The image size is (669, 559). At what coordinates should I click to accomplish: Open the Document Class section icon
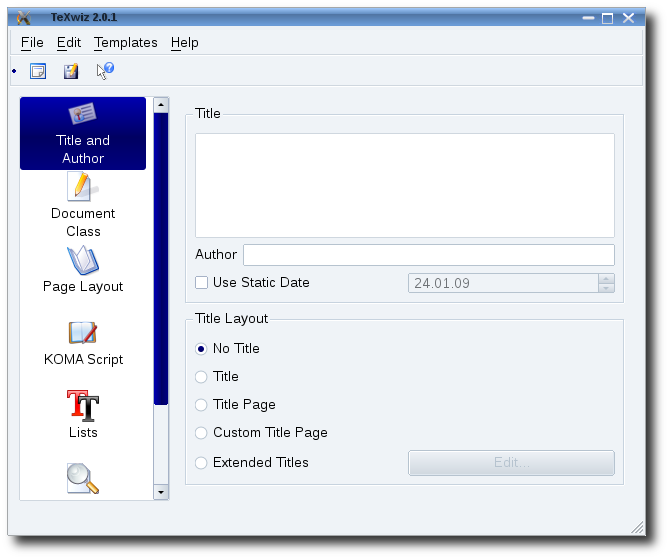point(83,186)
